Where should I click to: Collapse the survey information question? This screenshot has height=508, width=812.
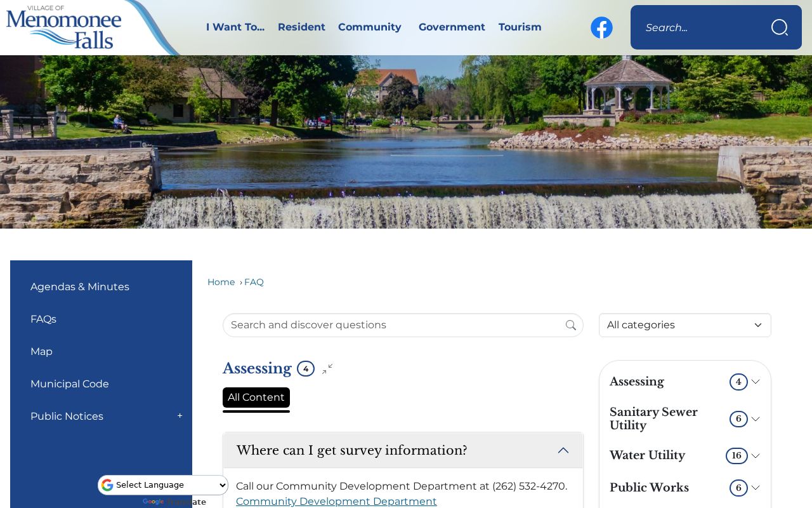click(x=563, y=450)
